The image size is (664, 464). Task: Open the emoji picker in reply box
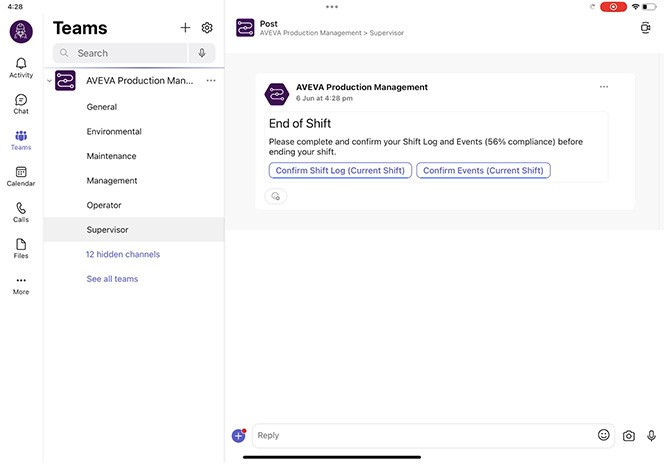(x=603, y=435)
